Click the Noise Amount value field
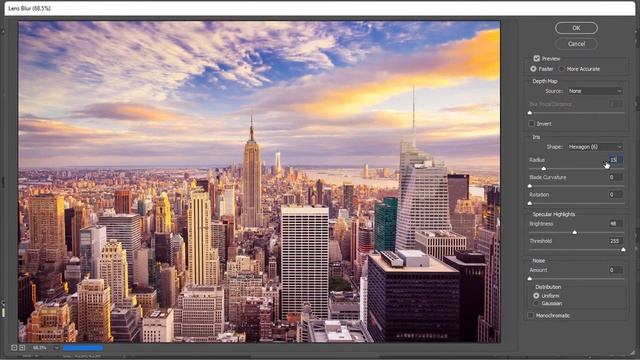This screenshot has height=360, width=640. 616,270
